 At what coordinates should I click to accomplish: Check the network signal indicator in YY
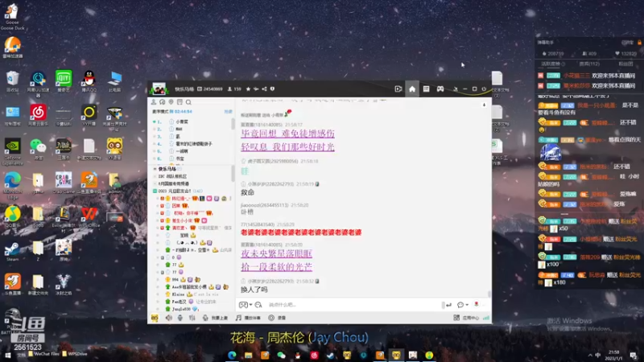tap(486, 318)
